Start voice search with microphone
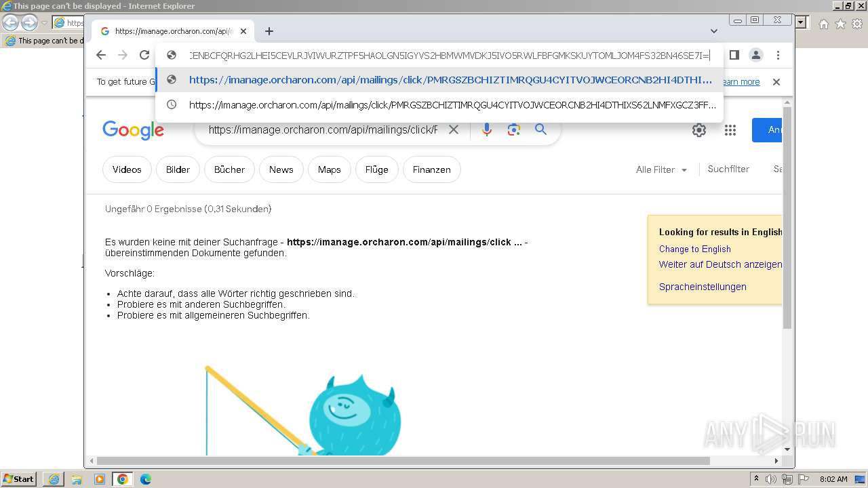 (486, 129)
